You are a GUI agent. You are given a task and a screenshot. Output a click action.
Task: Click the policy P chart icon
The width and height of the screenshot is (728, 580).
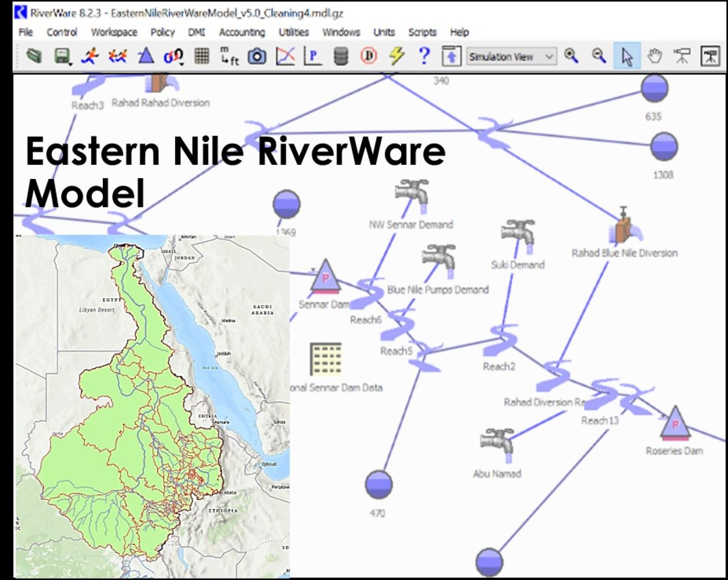click(313, 56)
